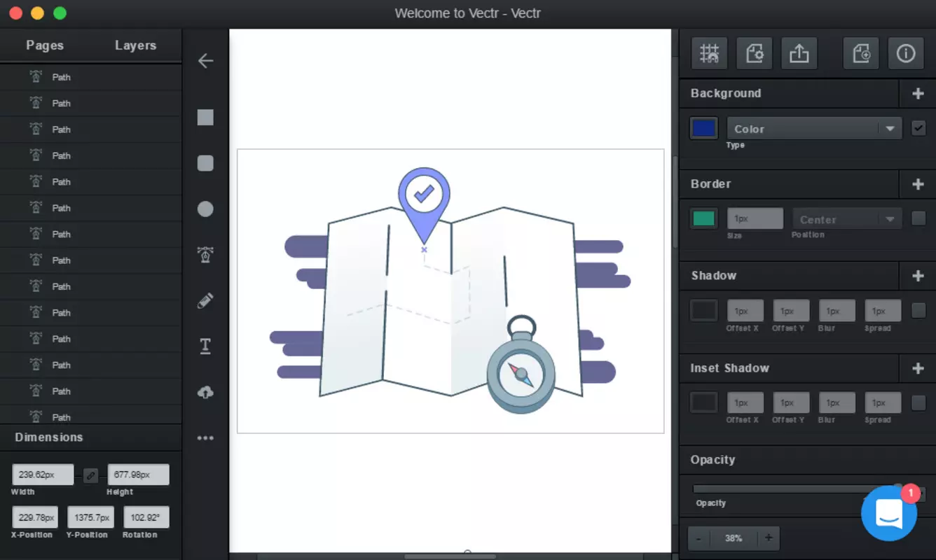Select the Rounded Rectangle shape tool
Image resolution: width=936 pixels, height=560 pixels.
205,163
